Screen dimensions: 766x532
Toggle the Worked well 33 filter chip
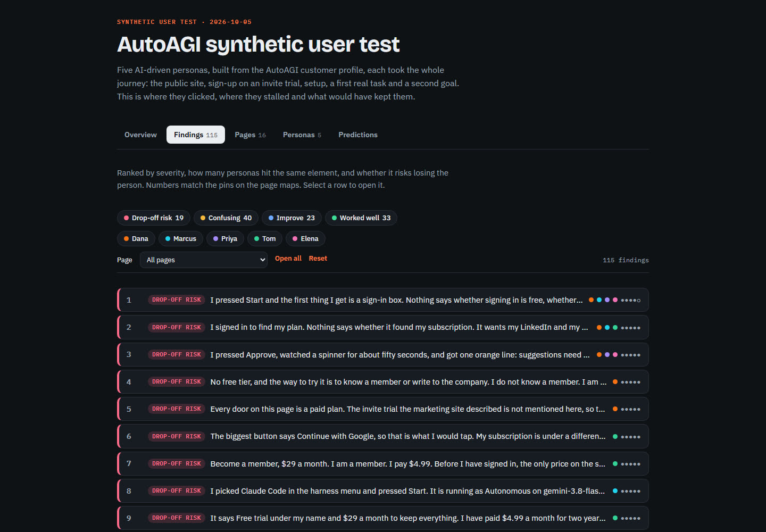[x=361, y=218]
